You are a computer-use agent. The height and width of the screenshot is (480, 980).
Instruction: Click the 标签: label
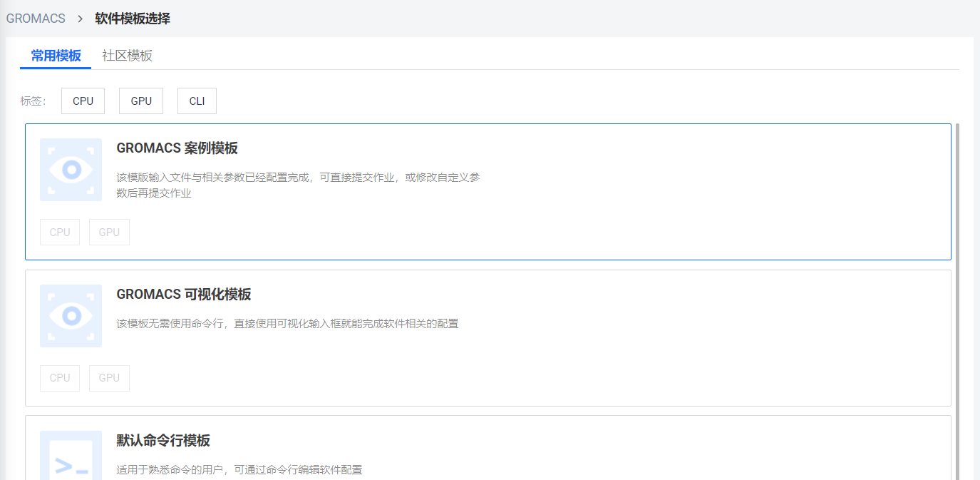pyautogui.click(x=33, y=101)
